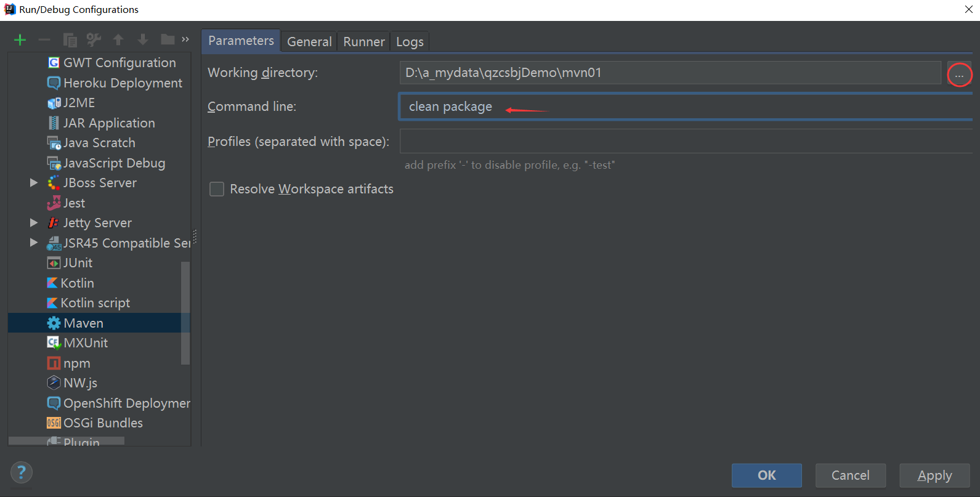Screen dimensions: 980x497
Task: Switch to the General tab
Action: tap(309, 41)
